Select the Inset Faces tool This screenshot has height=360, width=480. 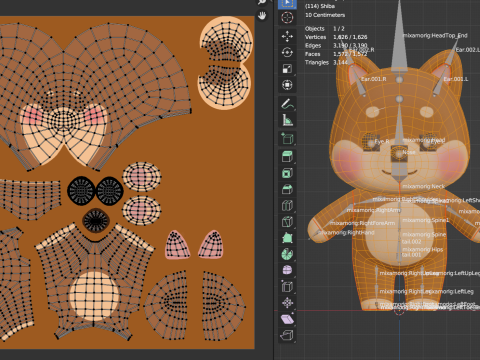click(x=287, y=173)
